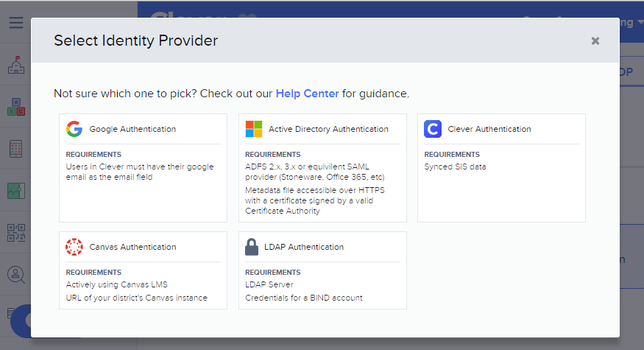Click the LDAP padlock icon
Screen dimensions: 644x350
coord(252,247)
